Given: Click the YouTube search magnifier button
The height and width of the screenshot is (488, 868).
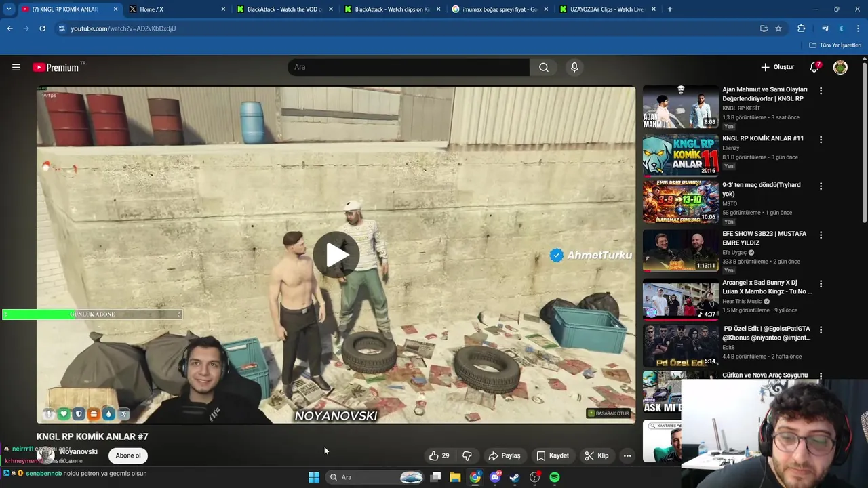Looking at the screenshot, I should click(544, 67).
